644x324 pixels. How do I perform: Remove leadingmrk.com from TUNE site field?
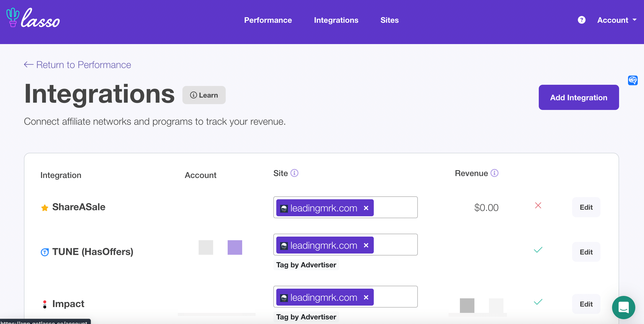click(366, 245)
